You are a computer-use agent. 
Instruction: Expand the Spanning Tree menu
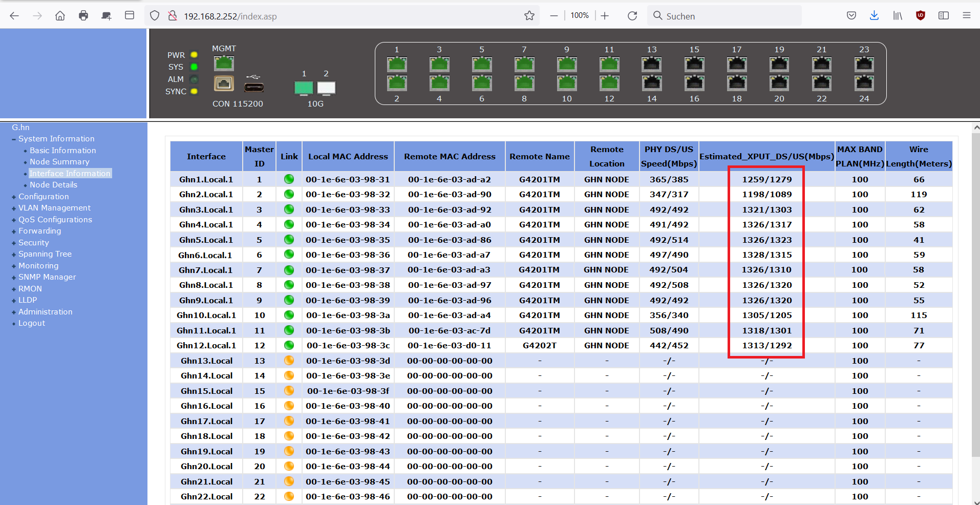coord(14,255)
